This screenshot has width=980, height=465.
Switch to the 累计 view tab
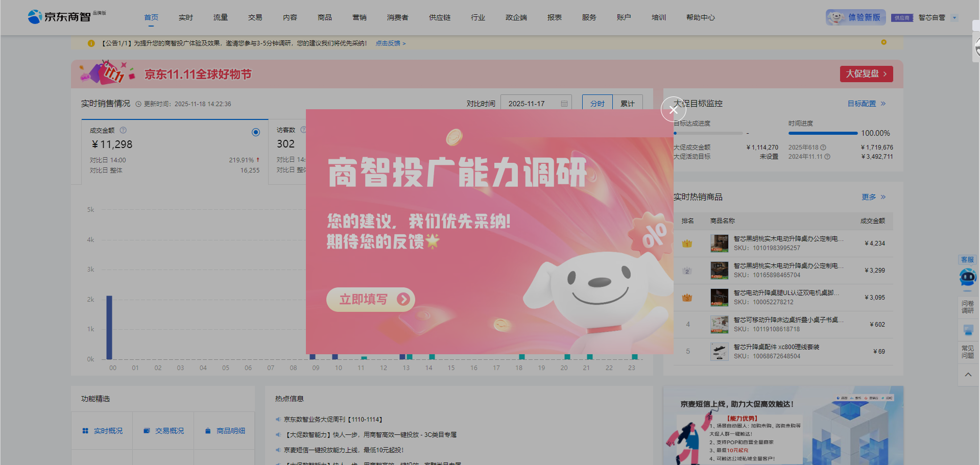point(628,104)
